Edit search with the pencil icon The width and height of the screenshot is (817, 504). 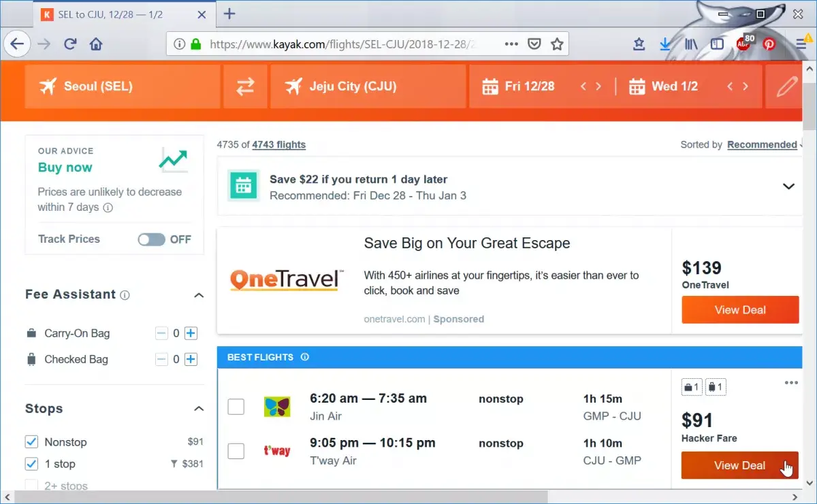pos(787,86)
